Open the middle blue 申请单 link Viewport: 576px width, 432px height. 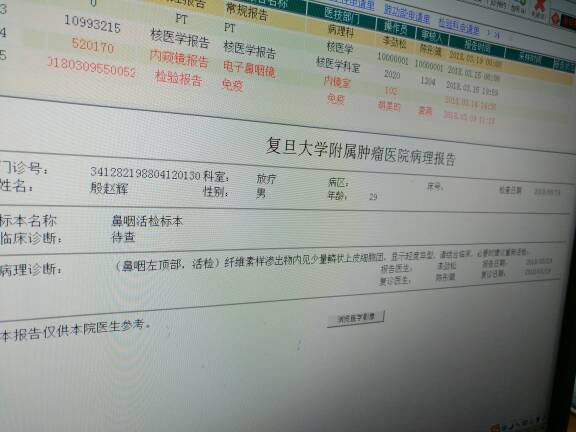(407, 14)
